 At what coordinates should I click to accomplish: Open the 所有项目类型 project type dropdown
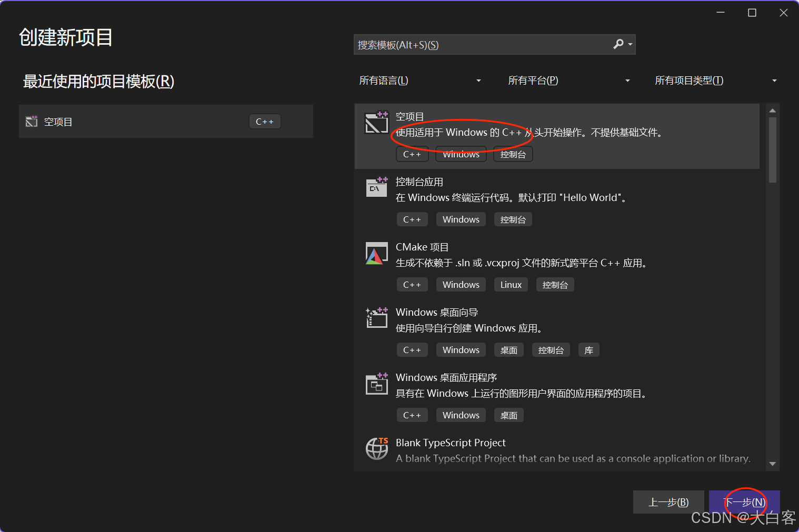716,80
